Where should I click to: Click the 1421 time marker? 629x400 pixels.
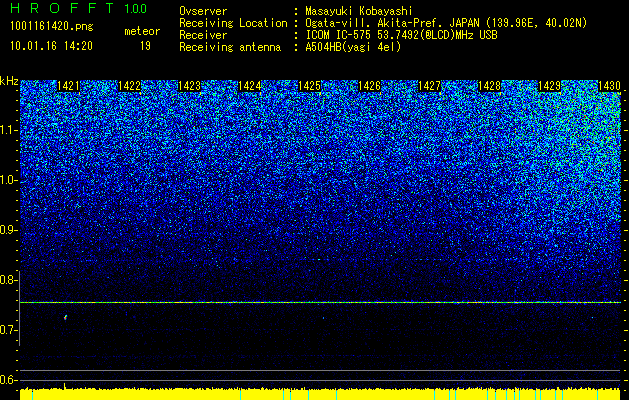point(68,86)
